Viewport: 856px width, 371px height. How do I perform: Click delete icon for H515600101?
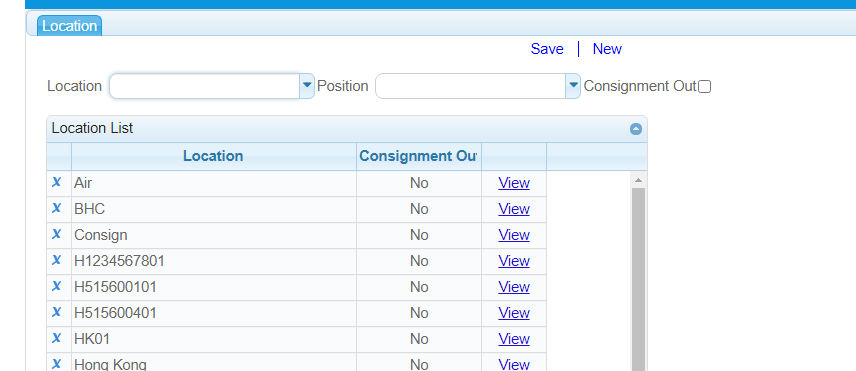pyautogui.click(x=56, y=286)
